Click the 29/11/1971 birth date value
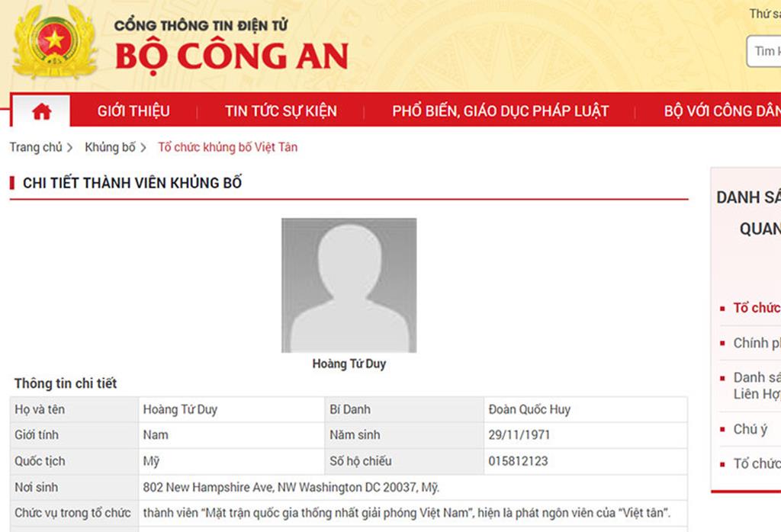This screenshot has width=781, height=532. [x=519, y=435]
